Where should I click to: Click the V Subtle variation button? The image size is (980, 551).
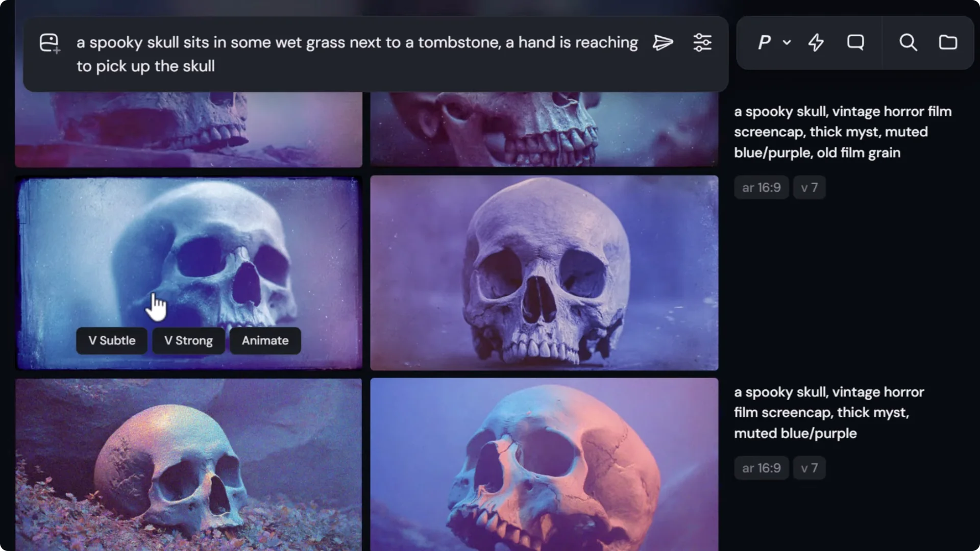[x=111, y=341]
